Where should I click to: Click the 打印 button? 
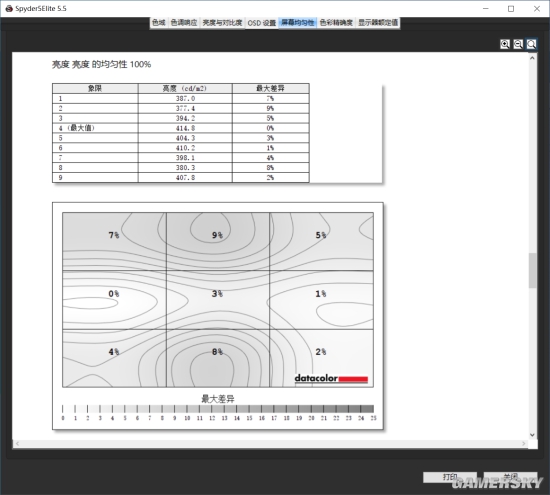[450, 477]
